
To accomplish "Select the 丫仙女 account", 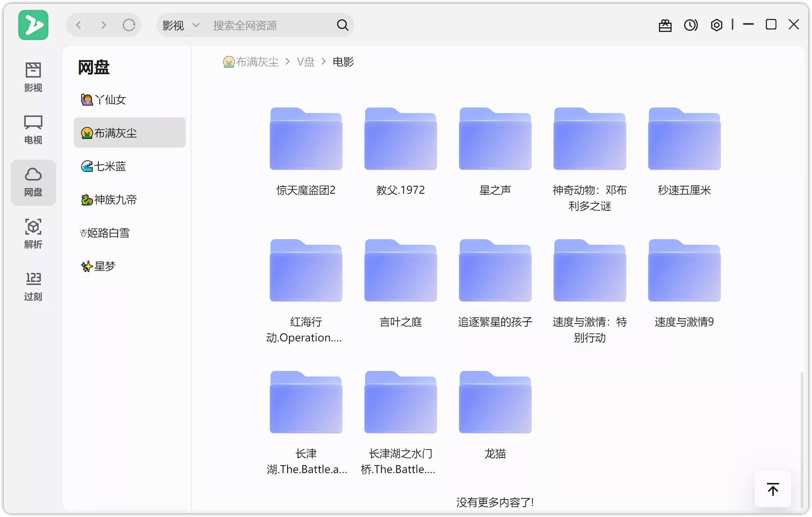I will [x=109, y=99].
